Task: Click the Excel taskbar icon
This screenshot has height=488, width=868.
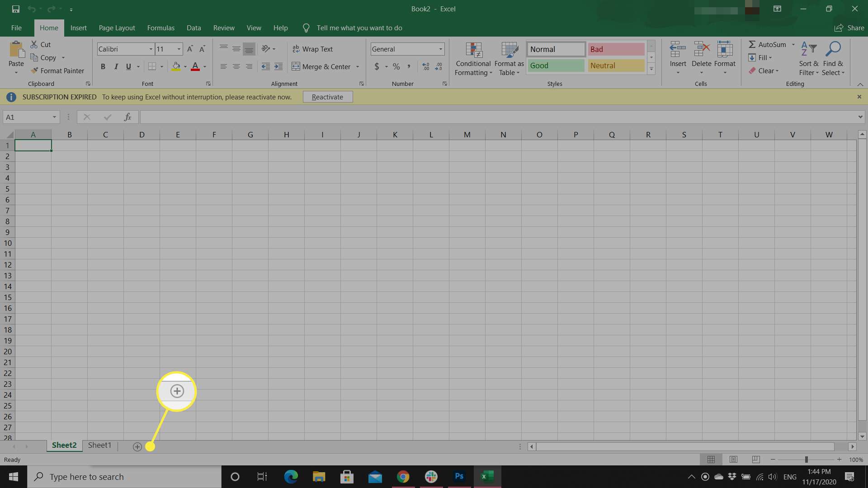Action: click(487, 476)
